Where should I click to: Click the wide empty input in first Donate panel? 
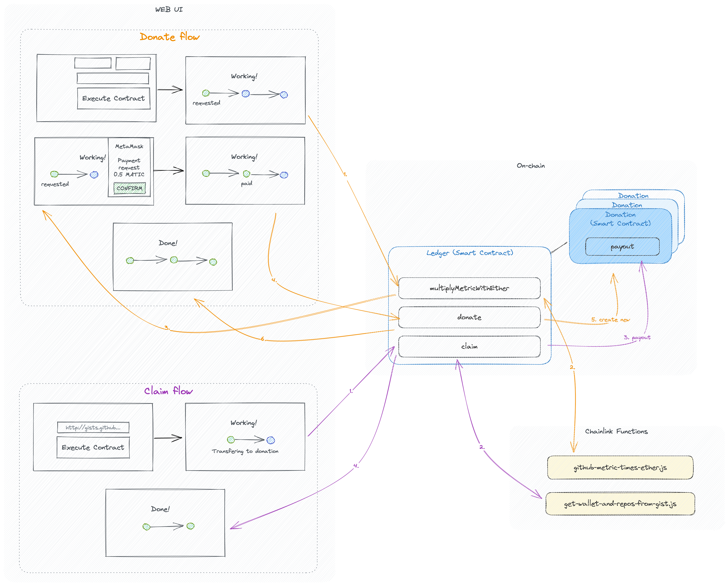(x=113, y=78)
